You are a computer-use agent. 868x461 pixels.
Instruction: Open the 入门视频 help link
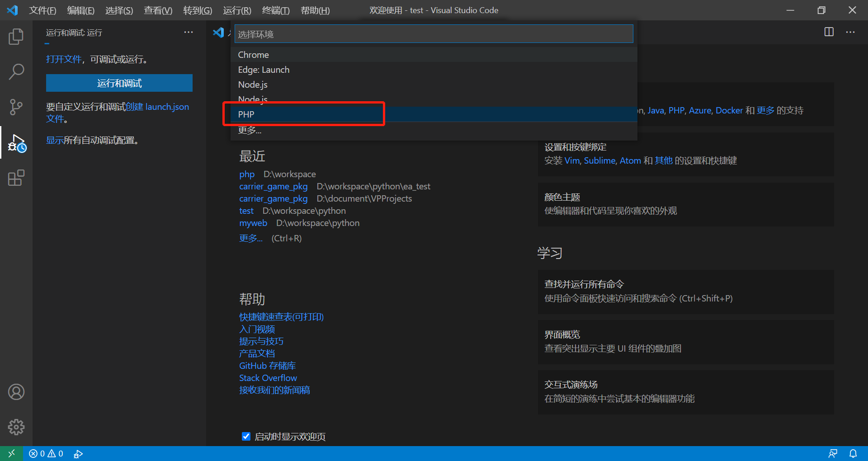point(257,329)
